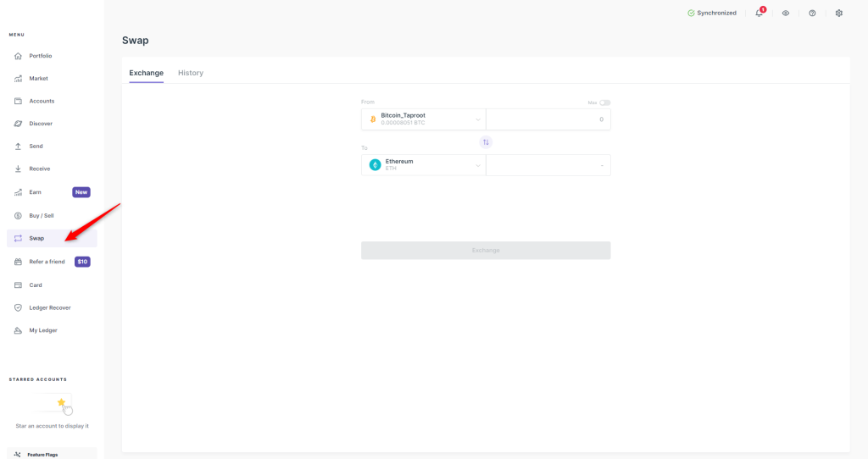Click the Portfolio home icon in the sidebar
The width and height of the screenshot is (868, 459).
(x=18, y=56)
